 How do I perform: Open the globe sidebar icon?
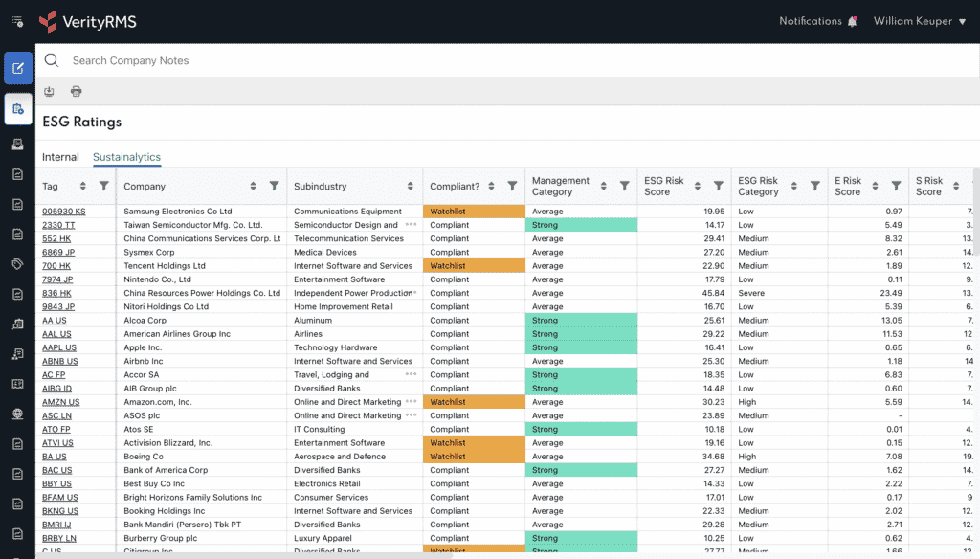point(17,414)
